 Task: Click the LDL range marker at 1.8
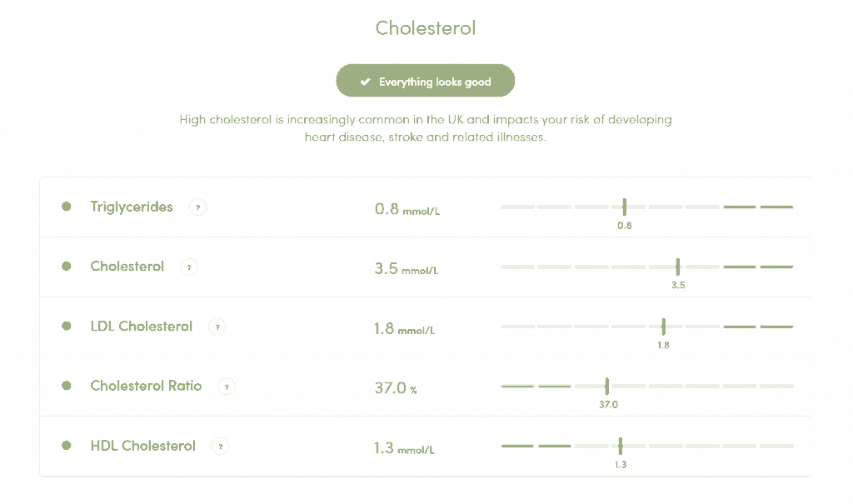[x=663, y=327]
